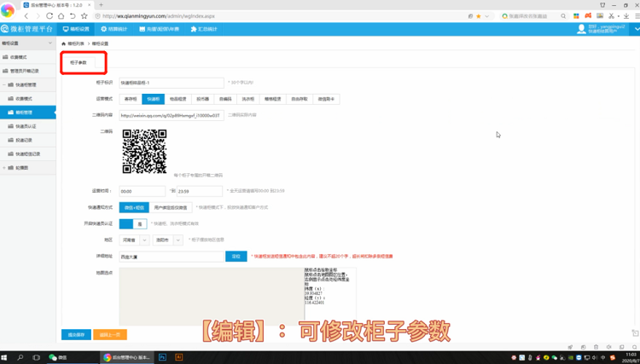Open the 结算统计 top navigation tab

tap(114, 29)
